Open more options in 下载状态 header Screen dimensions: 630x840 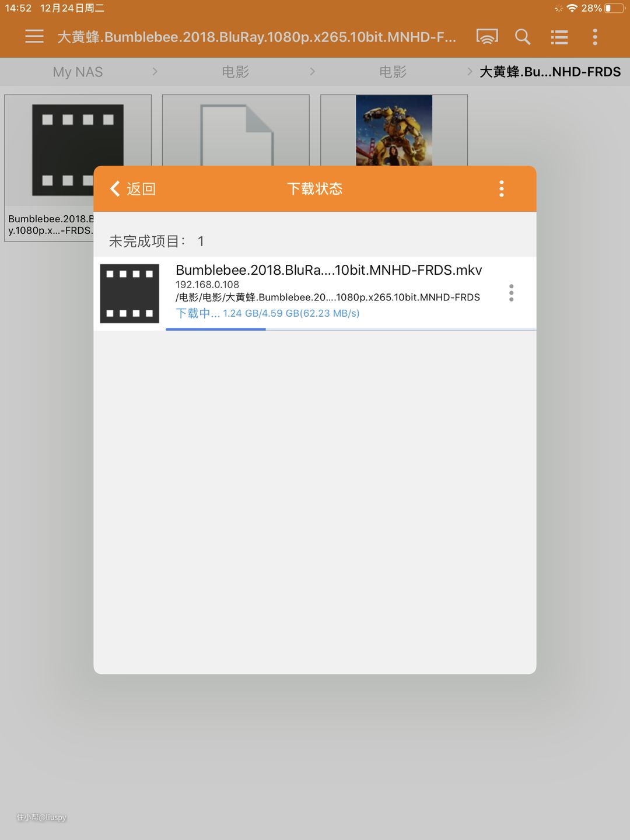click(502, 188)
